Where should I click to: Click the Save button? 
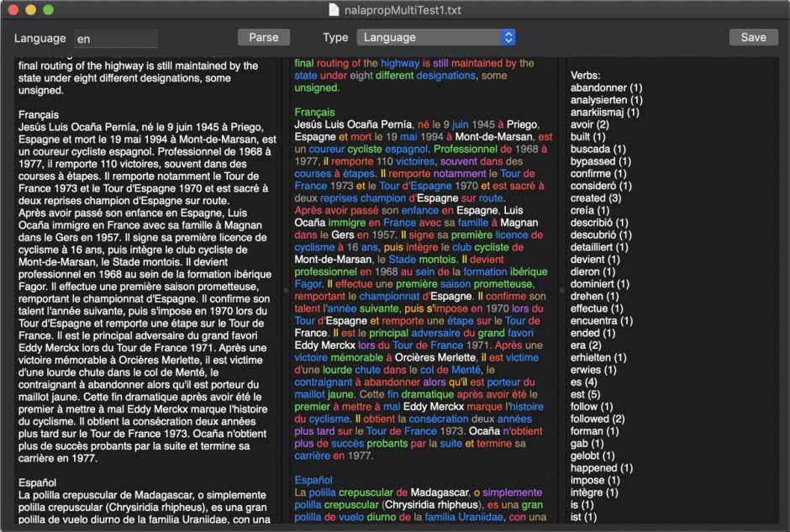pyautogui.click(x=753, y=37)
